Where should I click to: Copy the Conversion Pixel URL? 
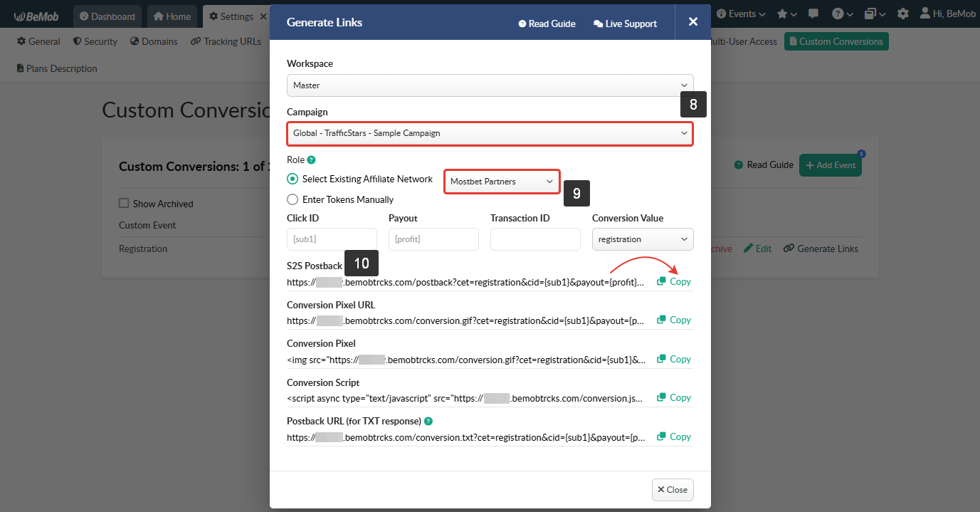pyautogui.click(x=674, y=320)
